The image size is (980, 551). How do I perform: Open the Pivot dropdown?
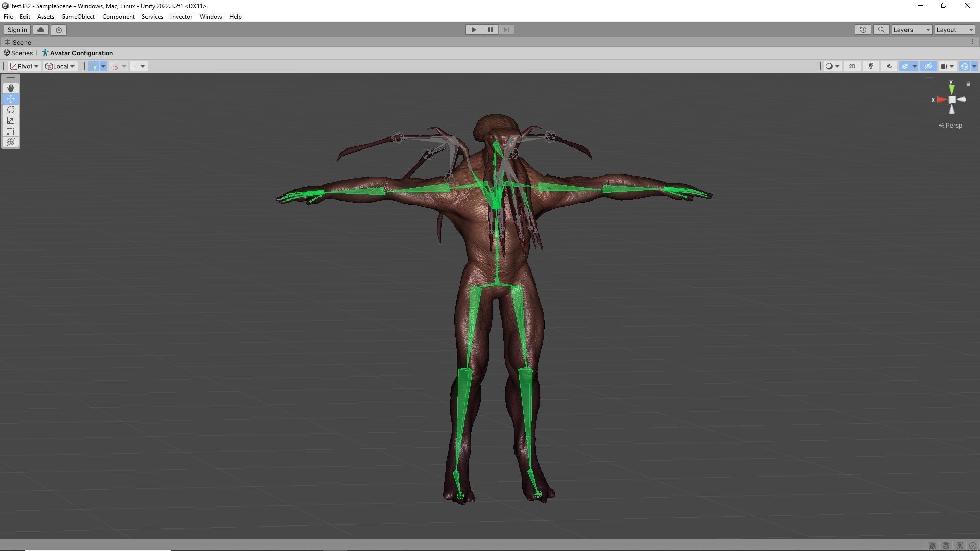pyautogui.click(x=24, y=66)
